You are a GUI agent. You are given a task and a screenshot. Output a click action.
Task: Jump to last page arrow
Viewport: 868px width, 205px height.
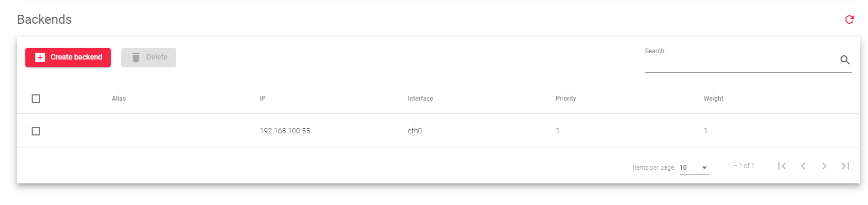tap(845, 166)
